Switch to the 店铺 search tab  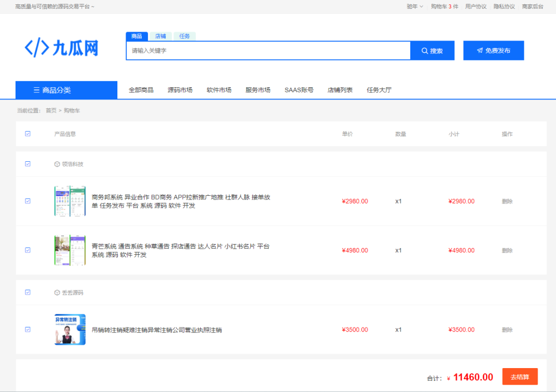tap(160, 36)
